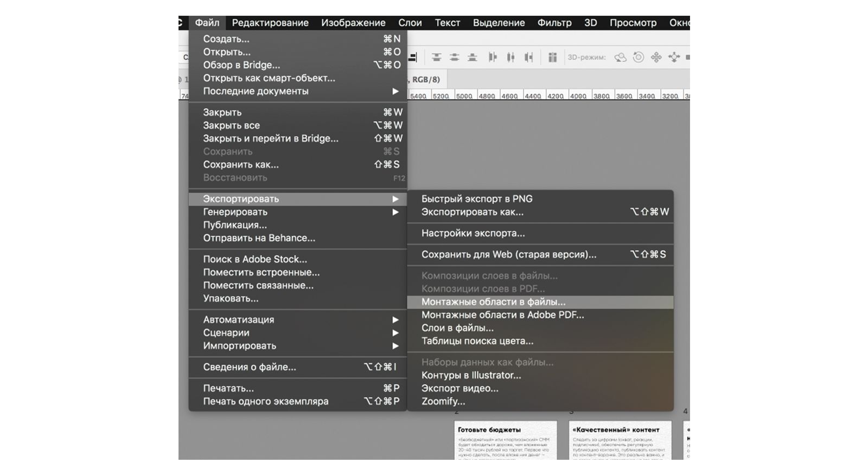Select Экспортировать как... in submenu
The image size is (868, 475).
click(x=540, y=212)
